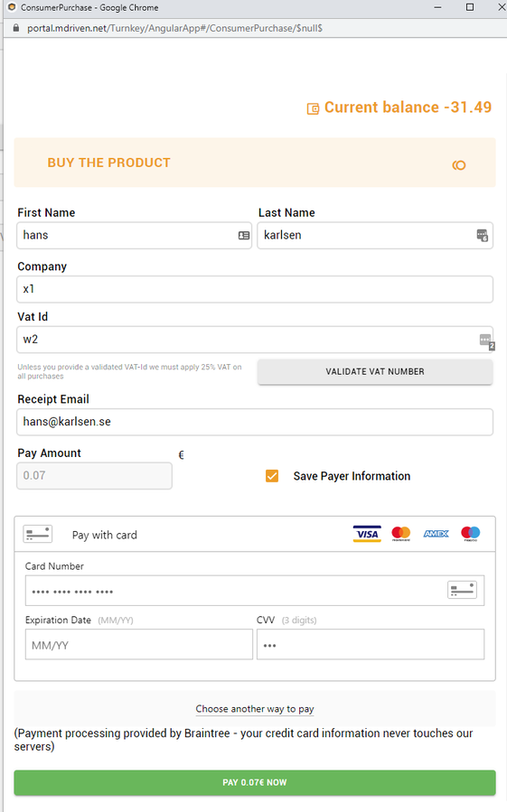Viewport: 507px width, 812px height.
Task: Click the Maestro logo
Action: click(x=471, y=534)
